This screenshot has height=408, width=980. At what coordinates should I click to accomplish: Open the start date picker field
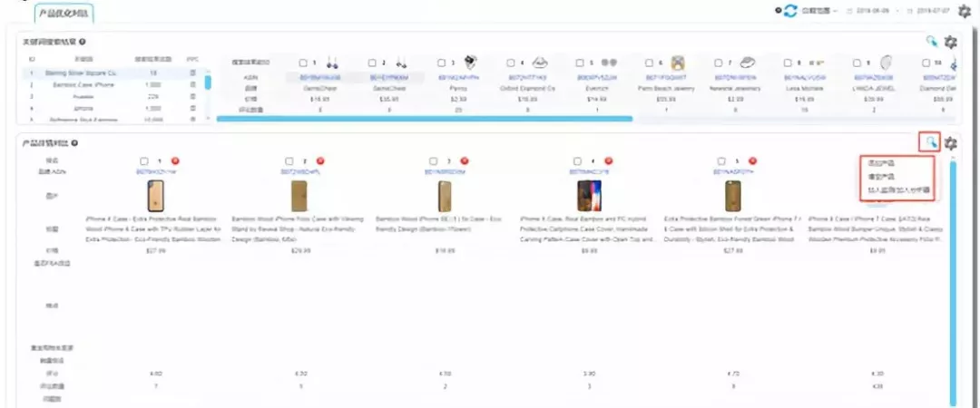tap(871, 11)
